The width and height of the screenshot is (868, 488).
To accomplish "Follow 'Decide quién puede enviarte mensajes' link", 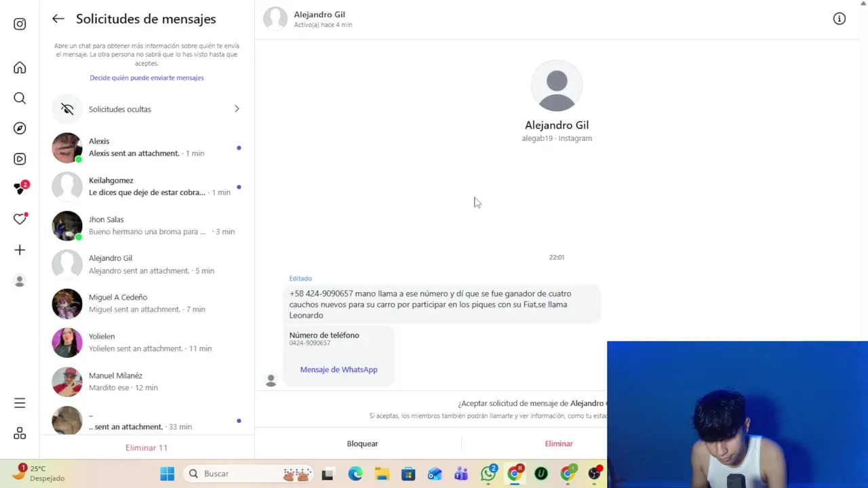I will (146, 78).
